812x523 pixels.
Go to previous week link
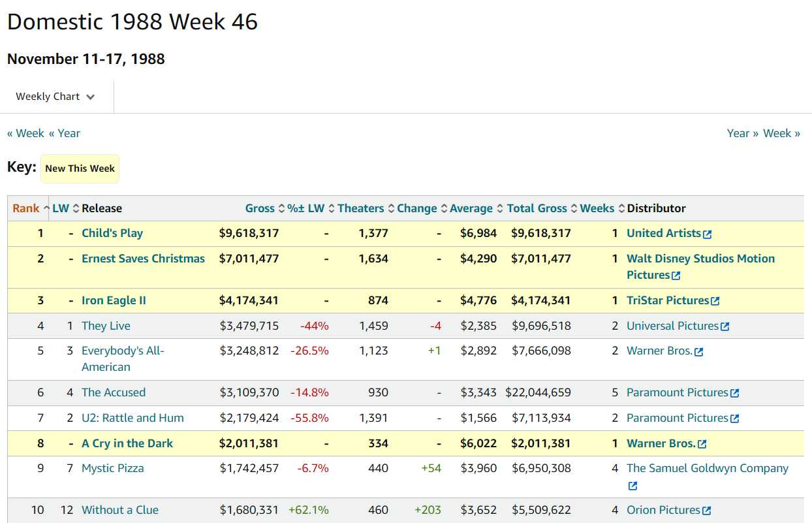(25, 133)
